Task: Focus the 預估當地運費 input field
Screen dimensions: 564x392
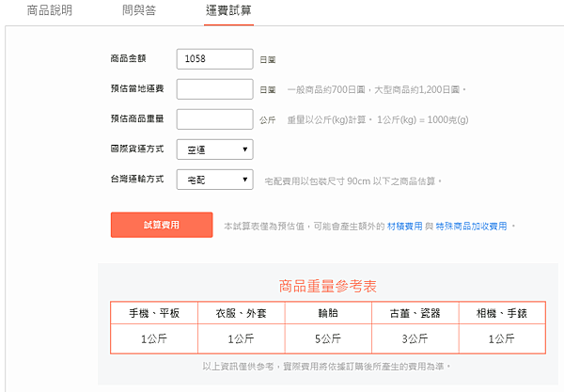Action: coord(214,89)
